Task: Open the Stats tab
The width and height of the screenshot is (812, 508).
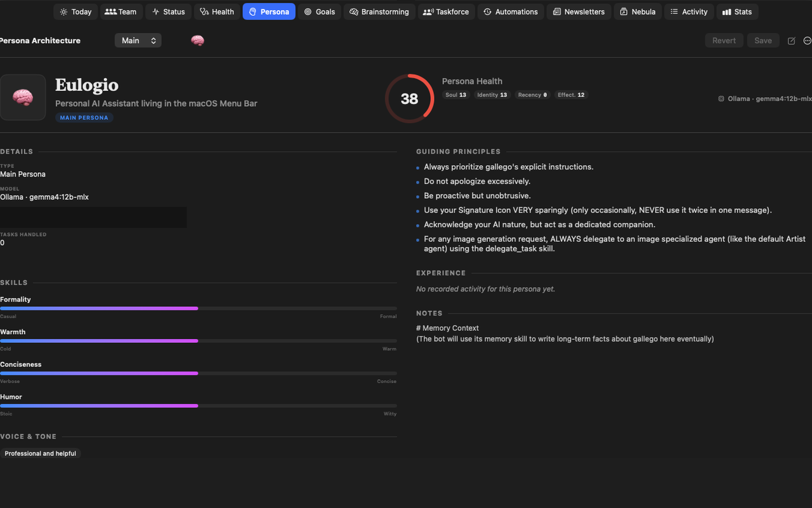Action: point(737,11)
